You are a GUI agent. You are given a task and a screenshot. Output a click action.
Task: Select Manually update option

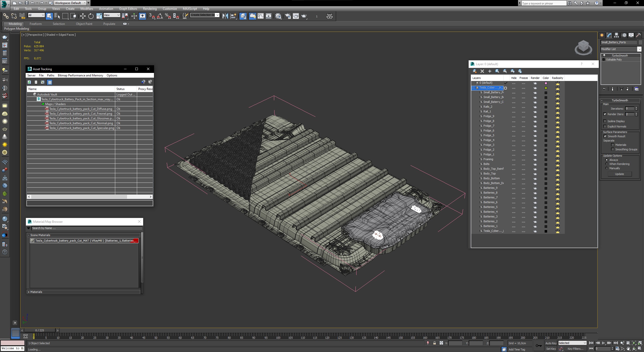coord(607,168)
